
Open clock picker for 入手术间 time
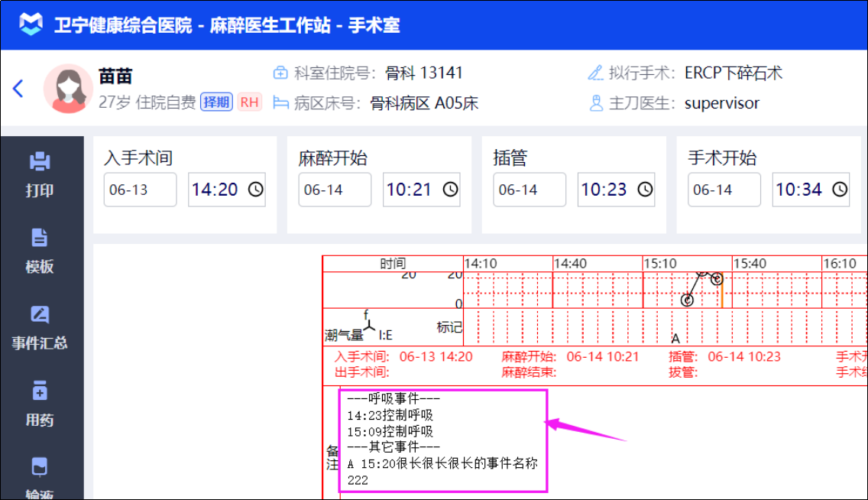point(255,190)
